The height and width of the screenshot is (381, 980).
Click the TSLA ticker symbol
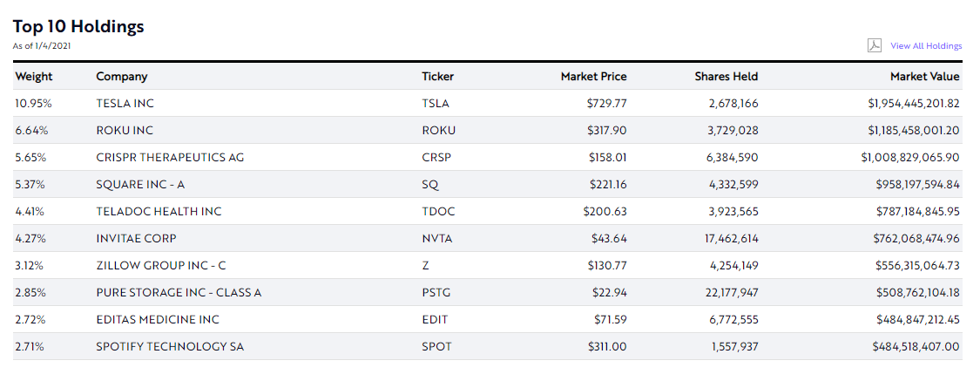coord(436,104)
